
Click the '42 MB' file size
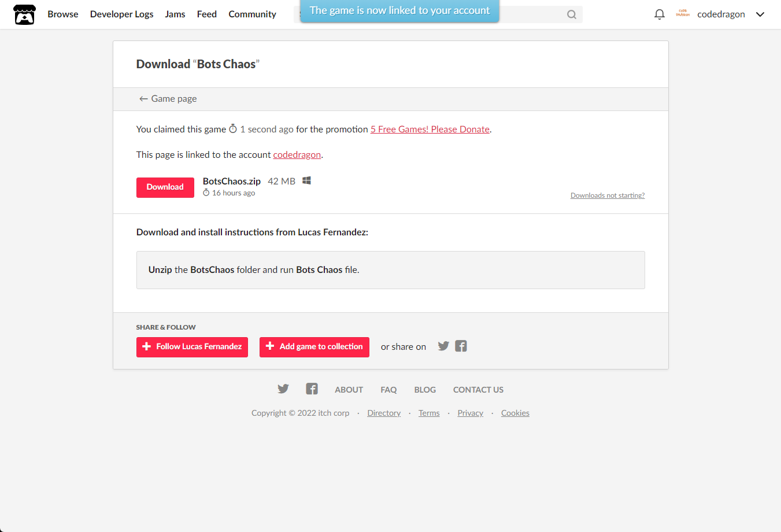pos(282,182)
